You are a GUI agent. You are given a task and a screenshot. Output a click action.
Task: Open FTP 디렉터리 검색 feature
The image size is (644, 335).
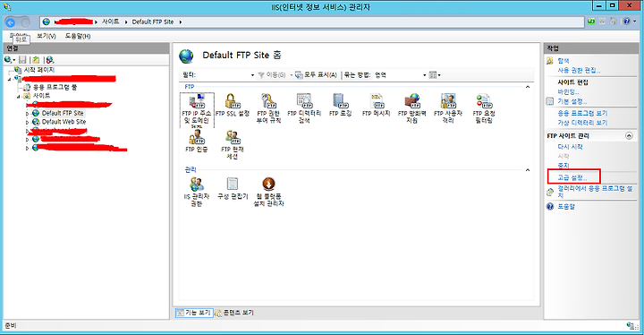click(x=304, y=109)
